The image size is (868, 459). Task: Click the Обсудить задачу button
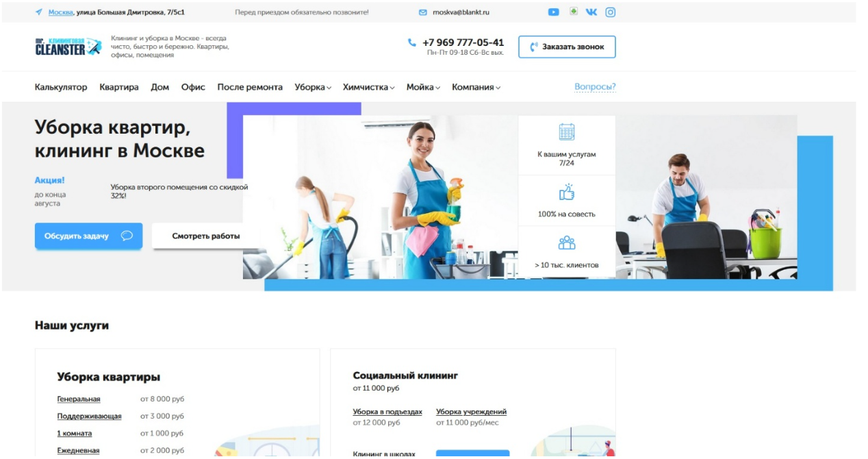(x=89, y=236)
